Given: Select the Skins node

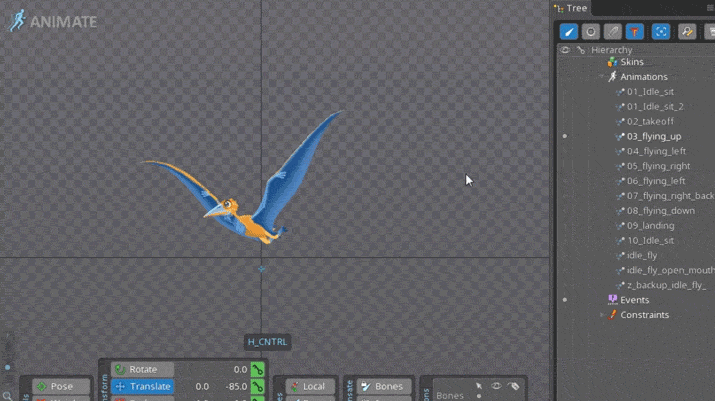Looking at the screenshot, I should 632,62.
